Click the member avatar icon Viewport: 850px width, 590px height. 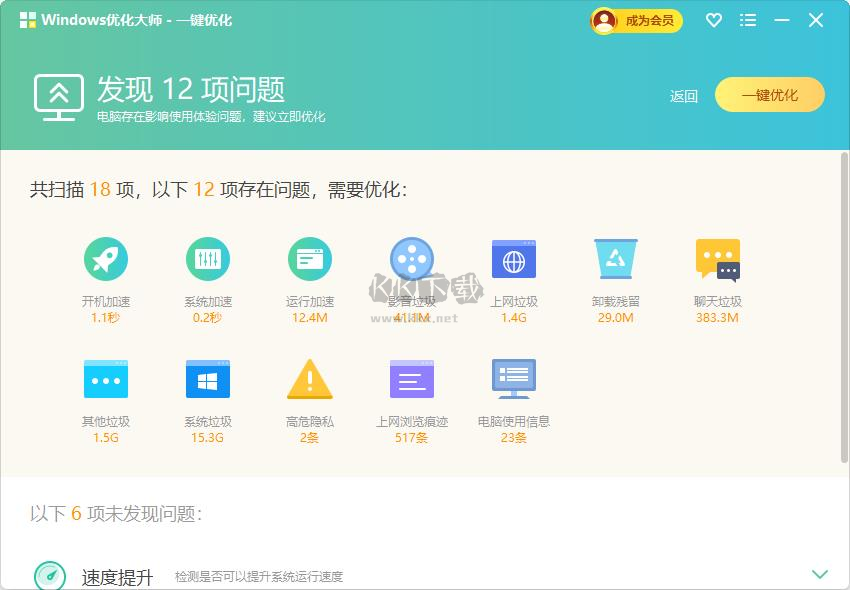click(604, 21)
